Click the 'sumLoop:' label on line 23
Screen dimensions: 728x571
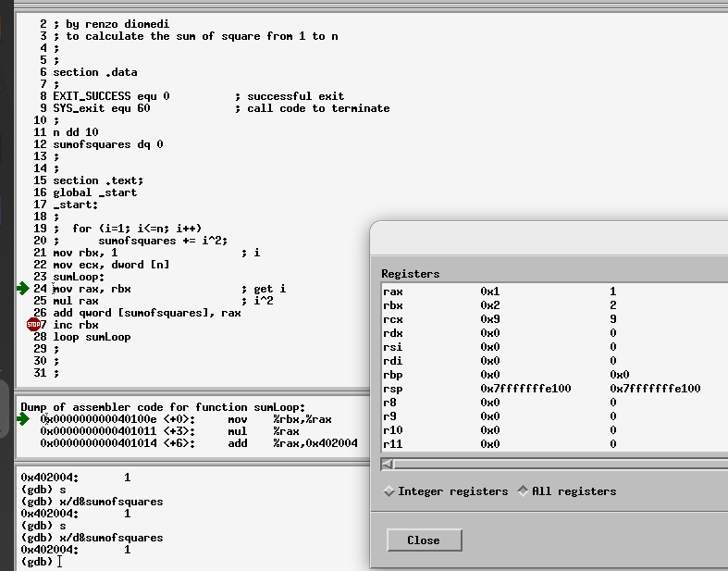coord(79,277)
